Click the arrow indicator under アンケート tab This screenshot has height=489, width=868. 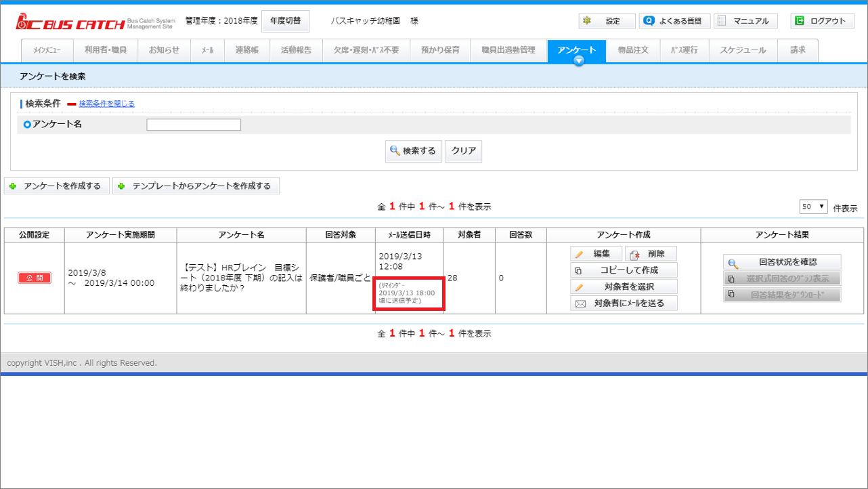579,61
